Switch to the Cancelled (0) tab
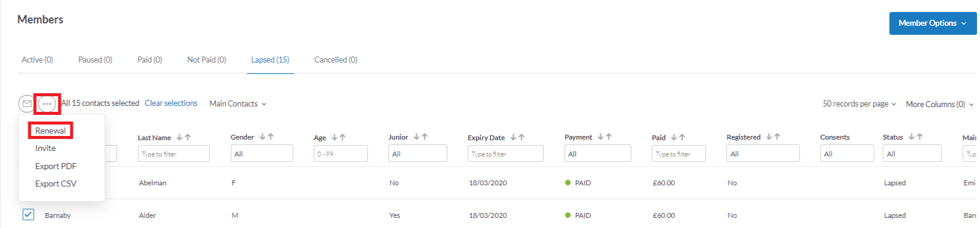The height and width of the screenshot is (228, 980). (335, 60)
